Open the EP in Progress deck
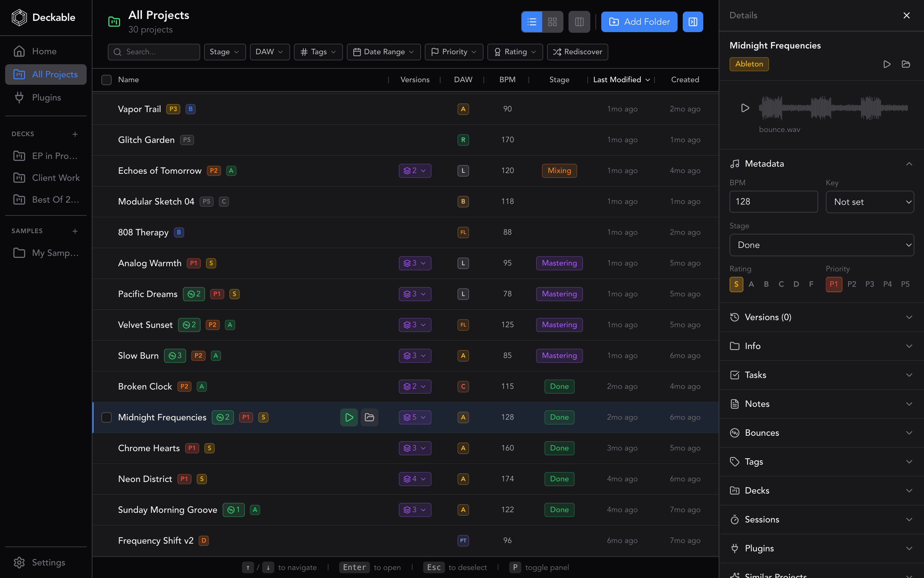This screenshot has width=924, height=578. click(x=46, y=156)
